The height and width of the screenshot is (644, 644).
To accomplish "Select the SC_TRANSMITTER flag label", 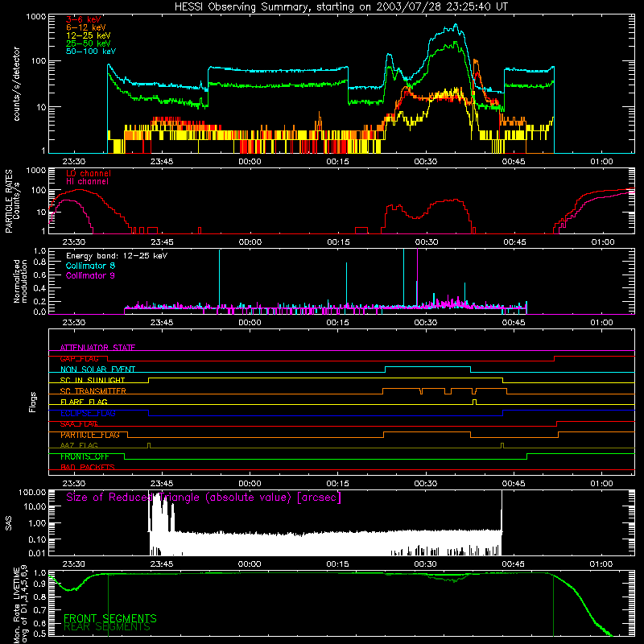I will pos(93,391).
